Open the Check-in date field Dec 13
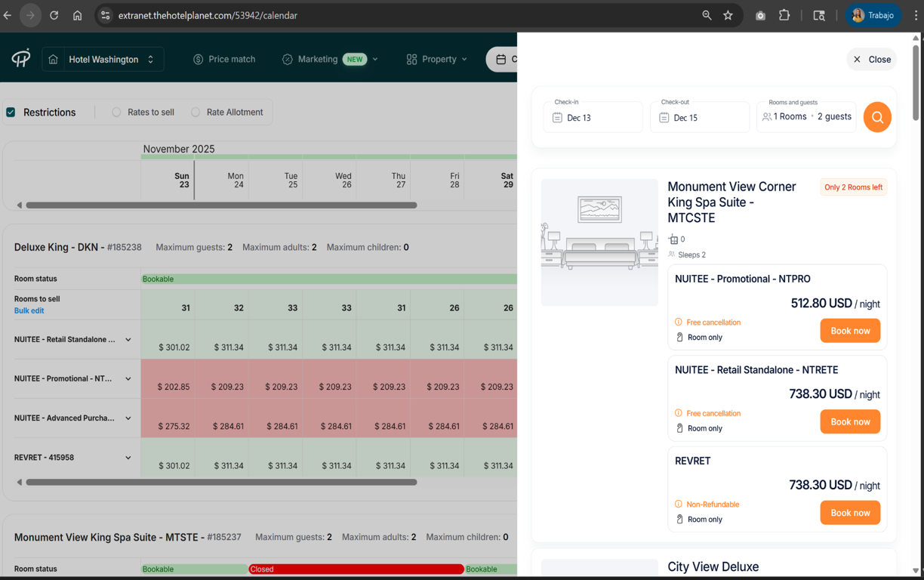The width and height of the screenshot is (924, 580). [593, 117]
